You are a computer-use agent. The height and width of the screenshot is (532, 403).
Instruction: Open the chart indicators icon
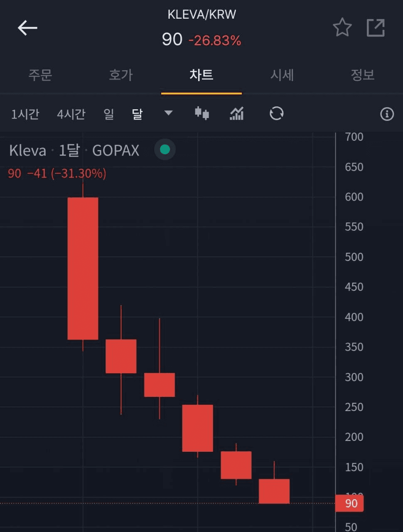coord(236,113)
